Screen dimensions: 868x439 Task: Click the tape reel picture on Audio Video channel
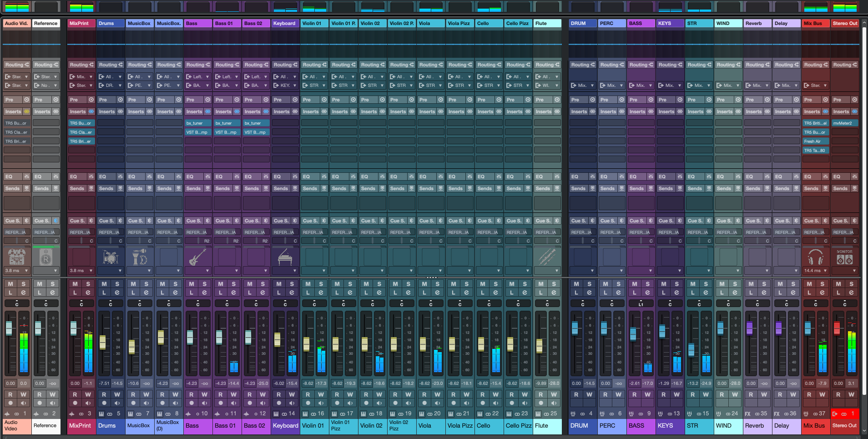(x=17, y=257)
